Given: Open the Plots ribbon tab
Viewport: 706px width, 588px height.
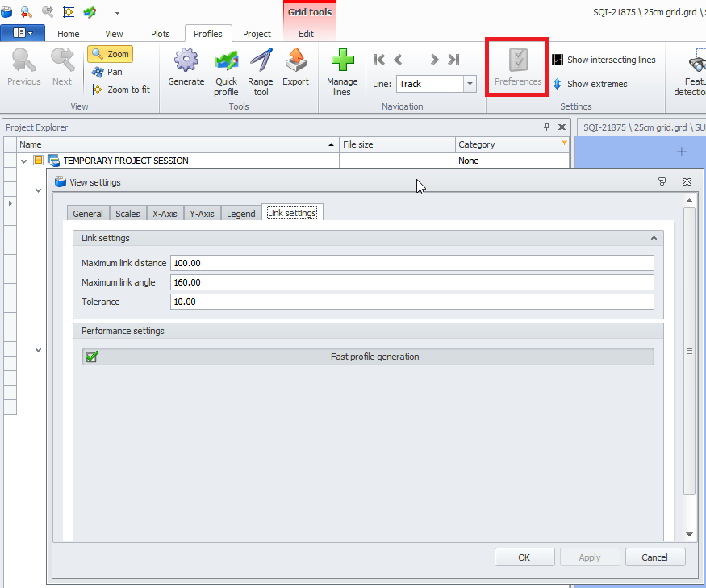Looking at the screenshot, I should [x=161, y=34].
